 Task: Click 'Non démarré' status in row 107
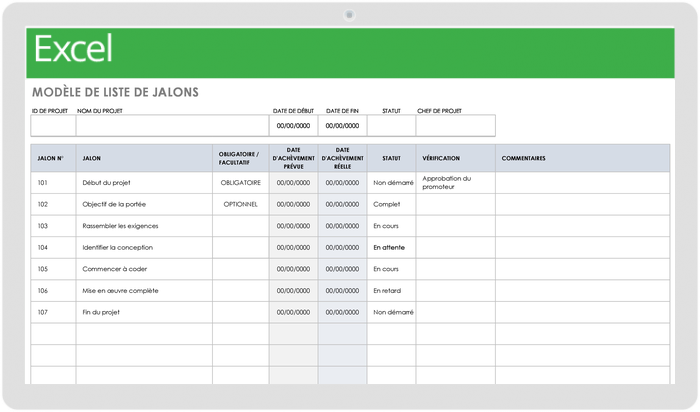[391, 312]
